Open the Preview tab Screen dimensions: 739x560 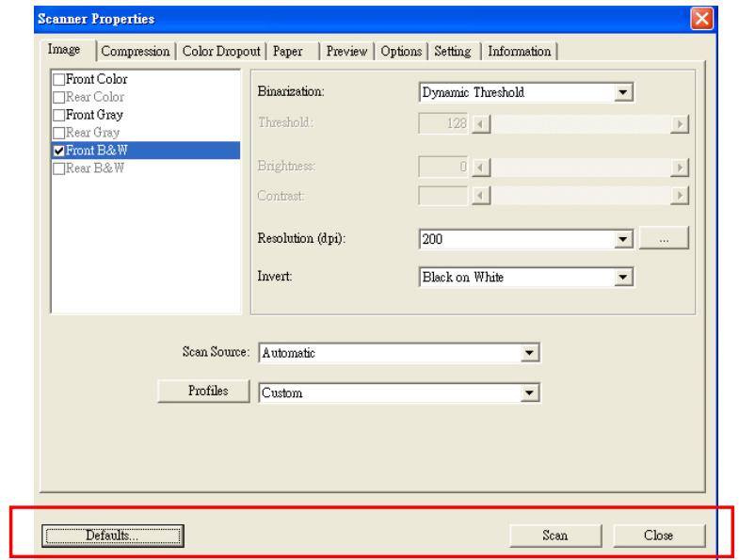click(346, 51)
